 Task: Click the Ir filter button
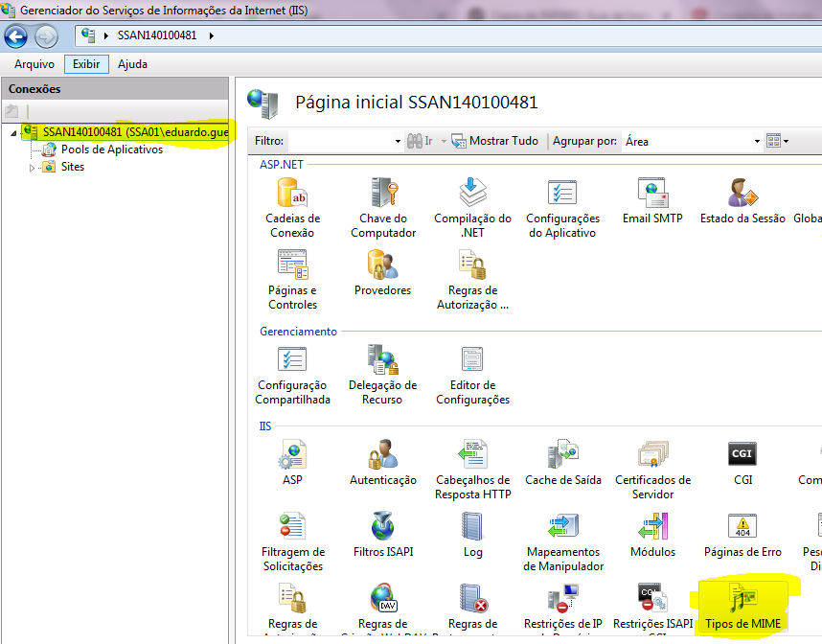coord(421,141)
